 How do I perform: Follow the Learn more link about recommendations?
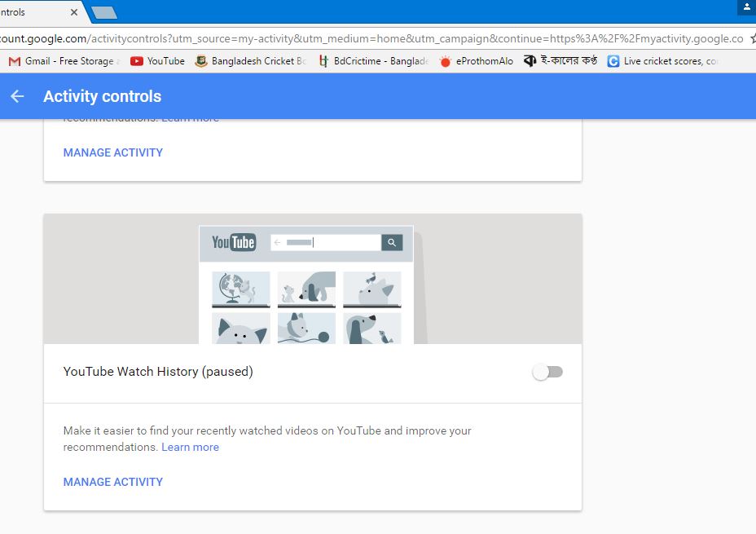pos(190,447)
